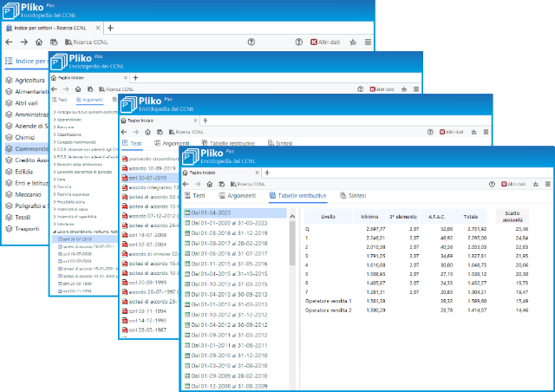Expand Congedo matrimoniale node in second window
Viewport: 555px width, 392px height.
point(55,142)
